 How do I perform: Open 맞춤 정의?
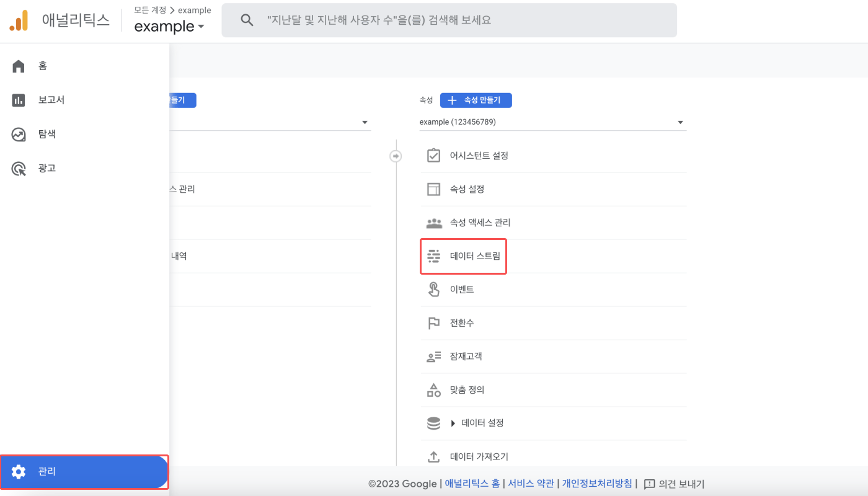(x=554, y=390)
